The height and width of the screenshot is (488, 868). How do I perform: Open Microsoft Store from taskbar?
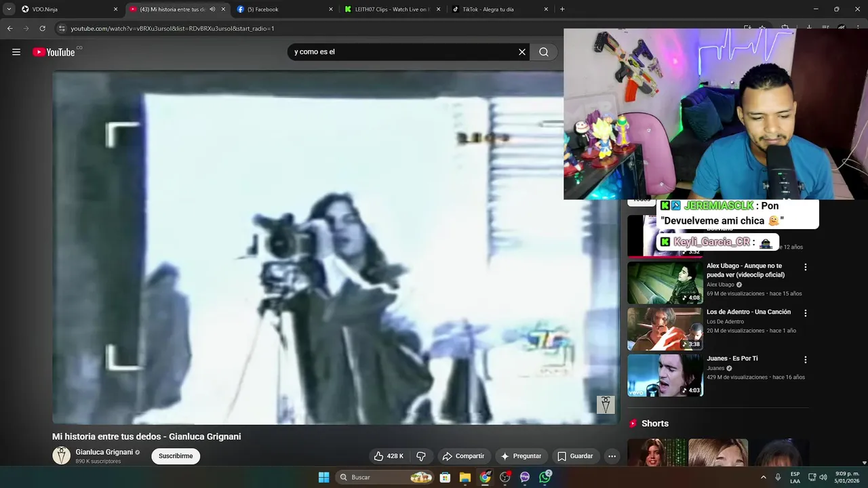[445, 477]
